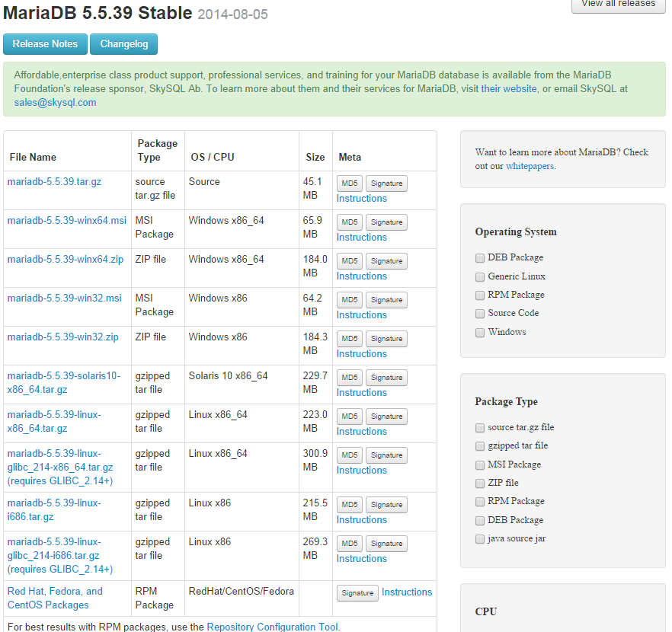Download mariadb-5.5.39-winx64.zip

point(66,260)
